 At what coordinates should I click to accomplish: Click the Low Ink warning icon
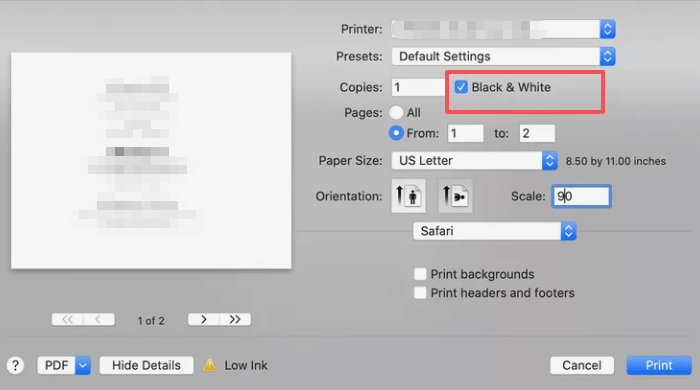[x=209, y=365]
